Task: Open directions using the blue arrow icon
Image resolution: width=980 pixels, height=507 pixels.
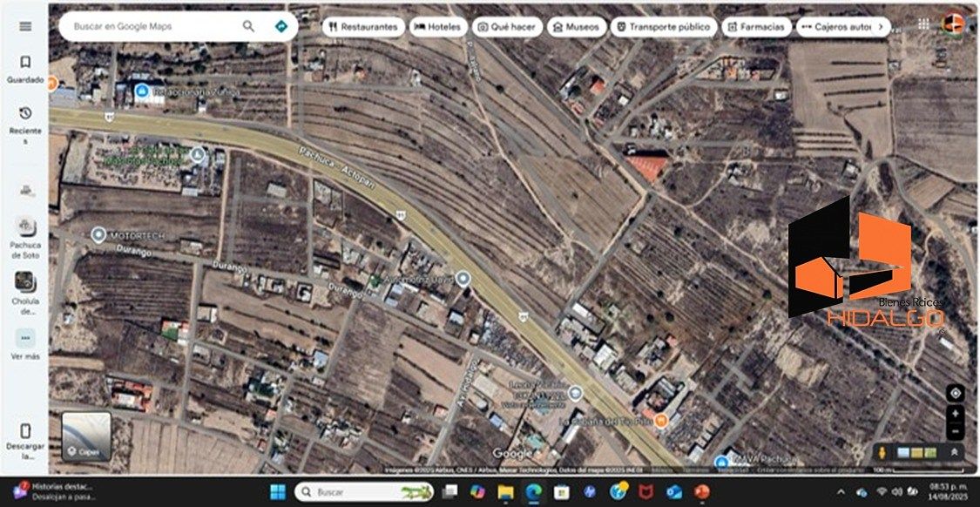Action: click(280, 26)
